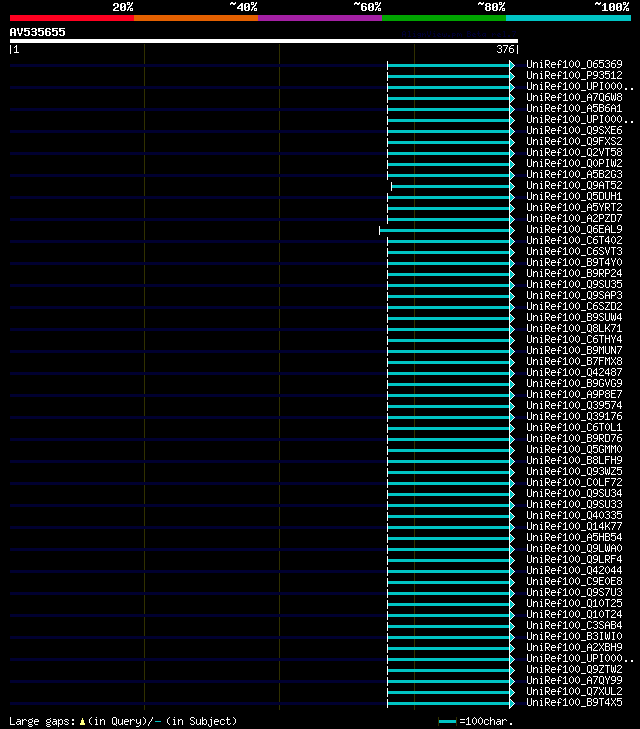This screenshot has width=640, height=729.
Task: Select UniRef100_Q39574 label
Action: pos(574,405)
